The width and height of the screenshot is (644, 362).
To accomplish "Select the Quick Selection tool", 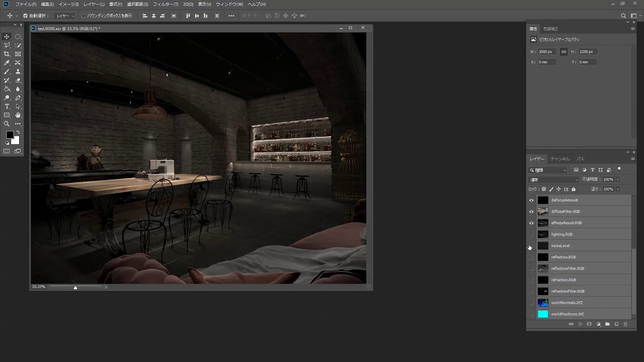I will (x=18, y=45).
